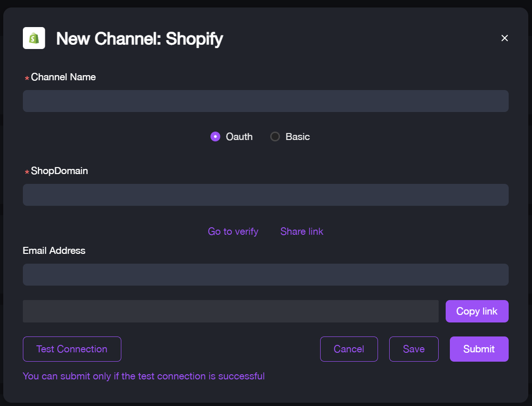Cancel the new channel form

click(349, 349)
